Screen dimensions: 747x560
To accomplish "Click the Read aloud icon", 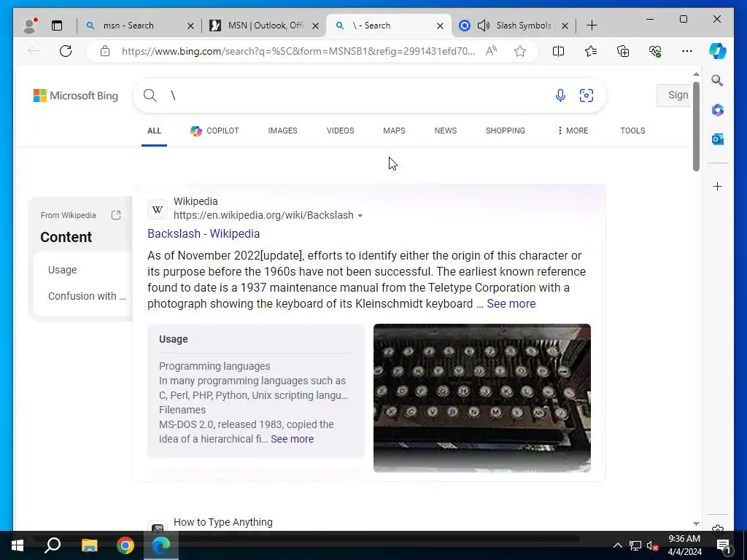I will point(491,51).
